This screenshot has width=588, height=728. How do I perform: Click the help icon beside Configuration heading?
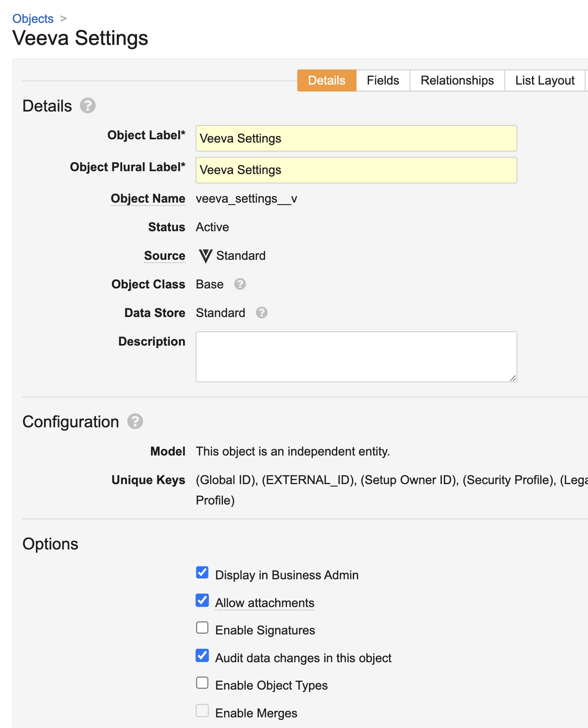[x=135, y=422]
